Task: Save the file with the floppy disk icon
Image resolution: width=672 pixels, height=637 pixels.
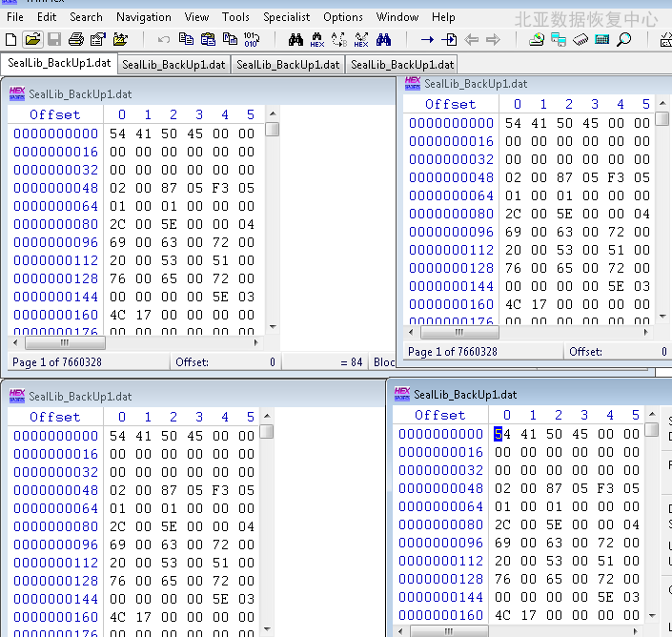Action: [x=54, y=40]
